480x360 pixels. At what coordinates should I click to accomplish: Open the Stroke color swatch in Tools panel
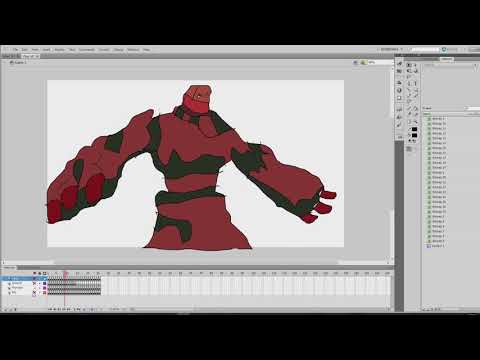(414, 129)
